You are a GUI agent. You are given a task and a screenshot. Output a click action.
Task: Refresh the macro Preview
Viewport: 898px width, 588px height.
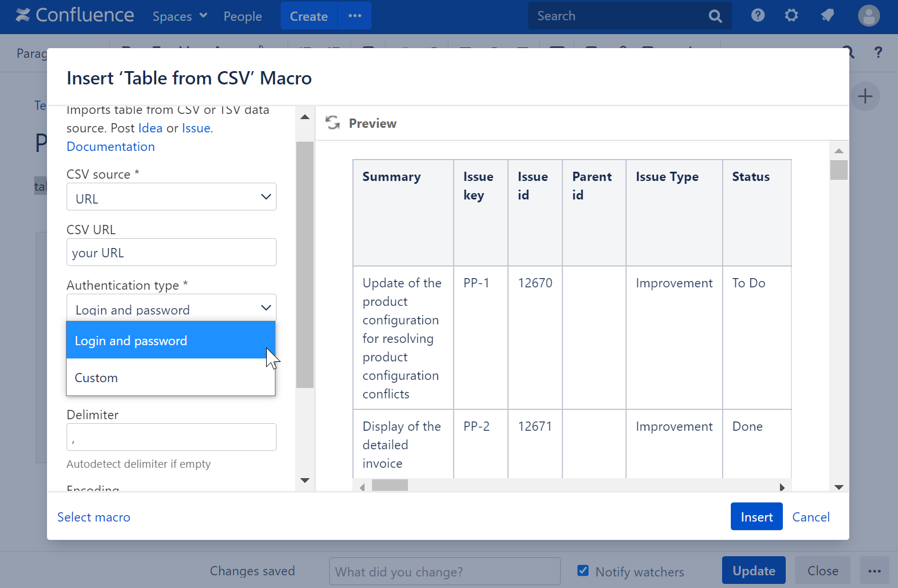pos(332,123)
